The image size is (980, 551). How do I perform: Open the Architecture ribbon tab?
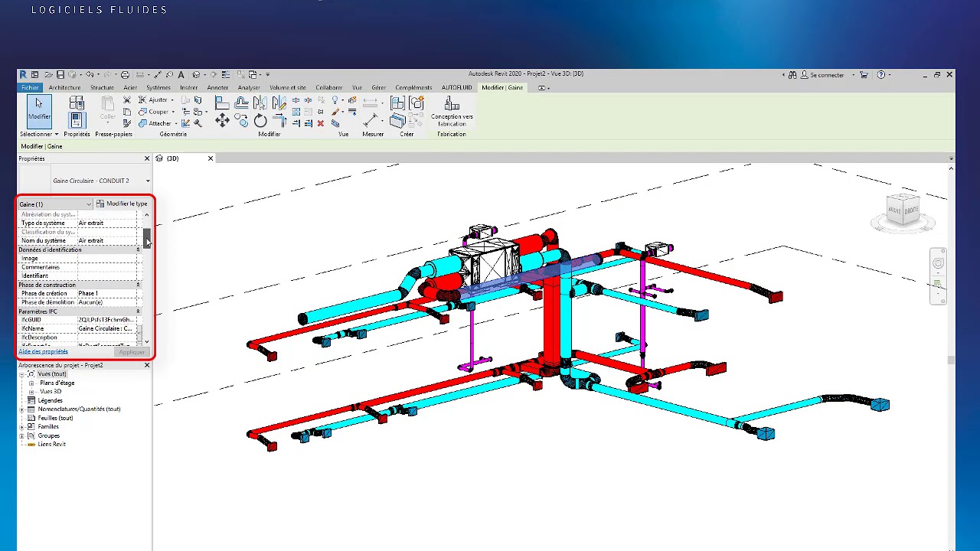click(x=65, y=88)
